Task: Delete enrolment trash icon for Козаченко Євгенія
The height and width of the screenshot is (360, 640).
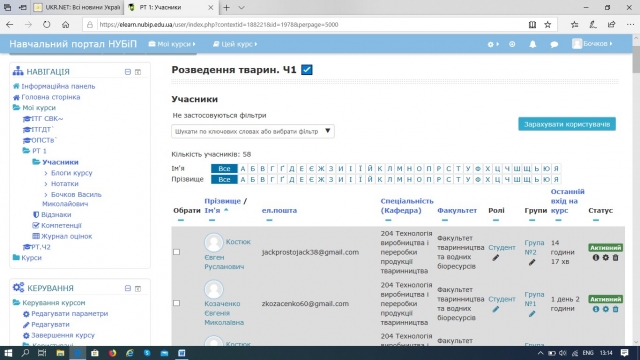Action: 615,309
